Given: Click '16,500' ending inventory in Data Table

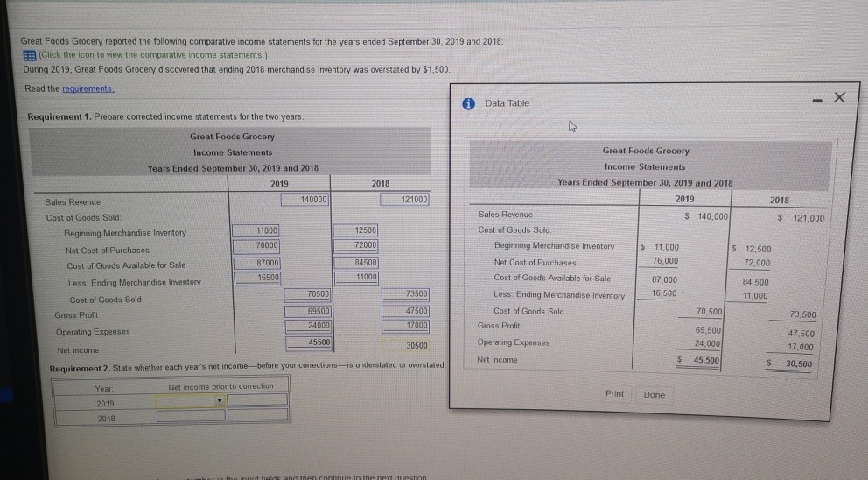Looking at the screenshot, I should 664,293.
